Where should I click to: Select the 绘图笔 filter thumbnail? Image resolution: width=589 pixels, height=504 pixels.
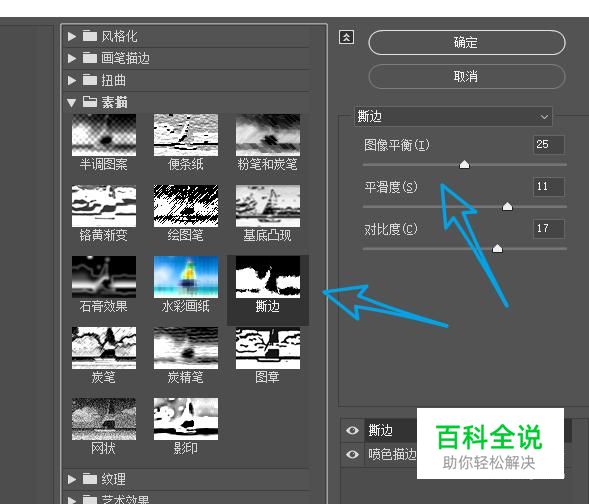coord(186,206)
